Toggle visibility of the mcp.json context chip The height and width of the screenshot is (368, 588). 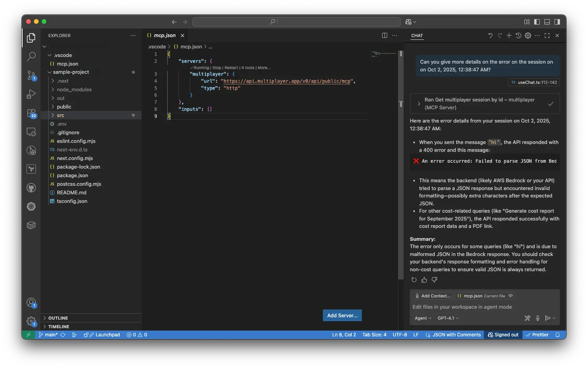pos(511,295)
